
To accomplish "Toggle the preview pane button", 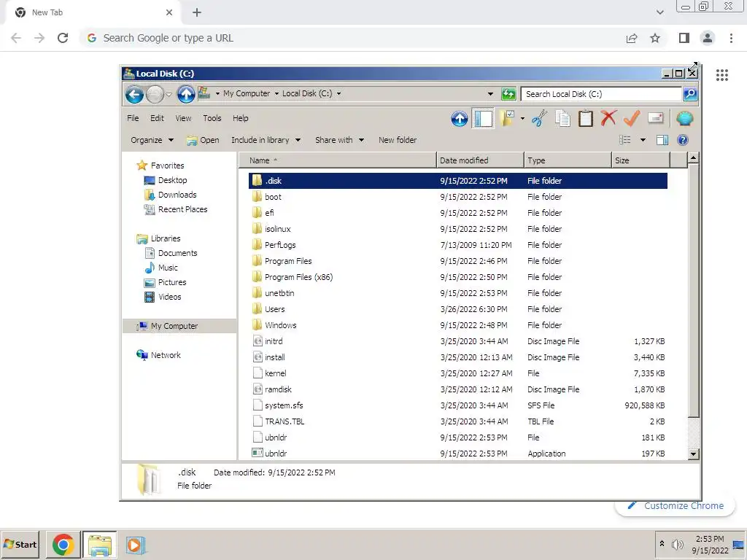I will coord(662,140).
